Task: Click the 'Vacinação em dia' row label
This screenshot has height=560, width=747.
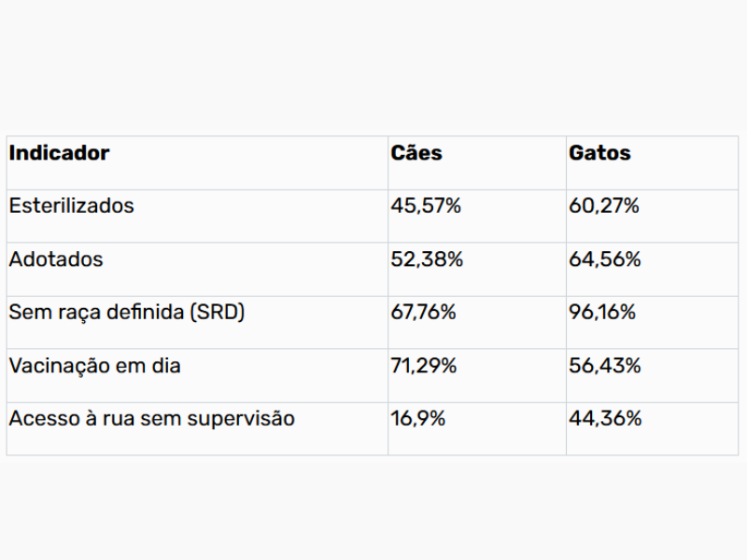Action: tap(95, 366)
